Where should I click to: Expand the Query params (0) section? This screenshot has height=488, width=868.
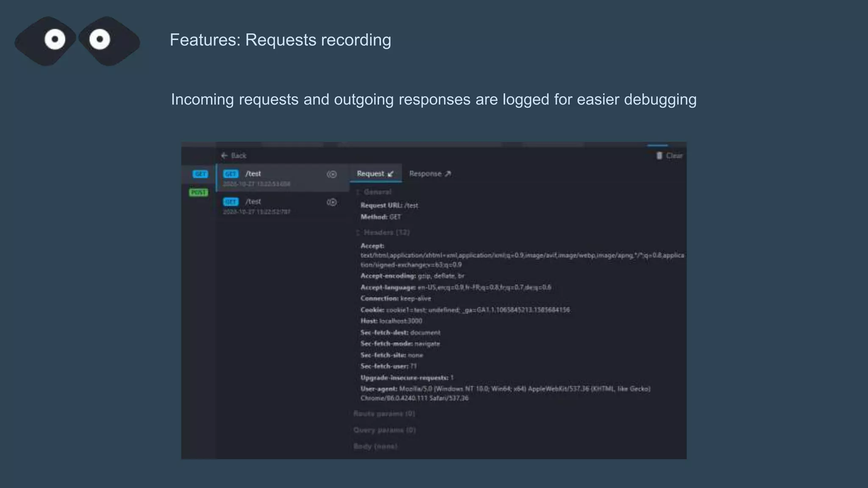[x=384, y=430]
